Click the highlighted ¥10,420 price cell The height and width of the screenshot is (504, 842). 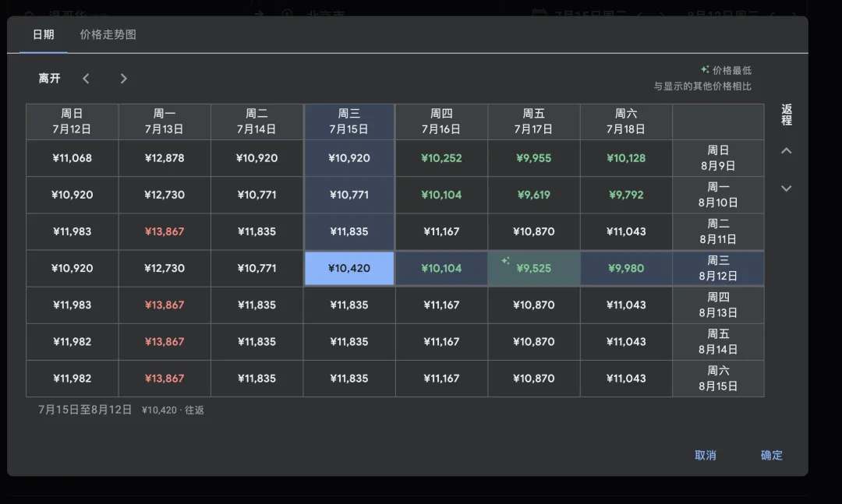click(349, 269)
